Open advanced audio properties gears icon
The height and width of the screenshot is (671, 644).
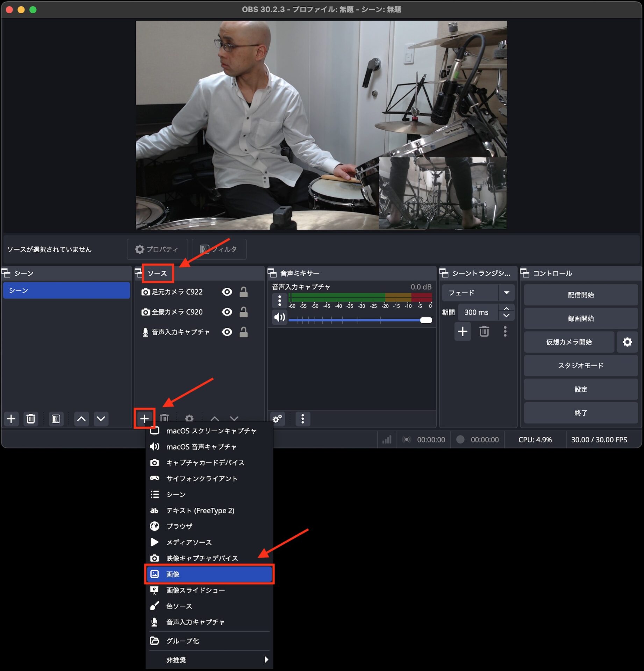(278, 419)
